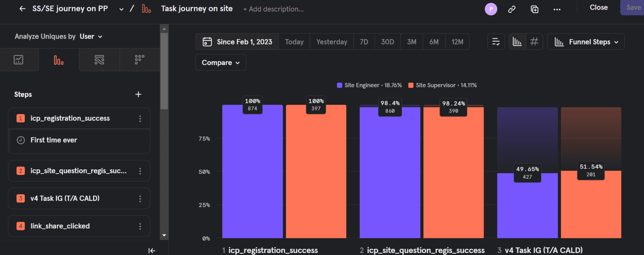Image resolution: width=644 pixels, height=255 pixels.
Task: Click the funnel report icon beside the title
Action: 147,9
